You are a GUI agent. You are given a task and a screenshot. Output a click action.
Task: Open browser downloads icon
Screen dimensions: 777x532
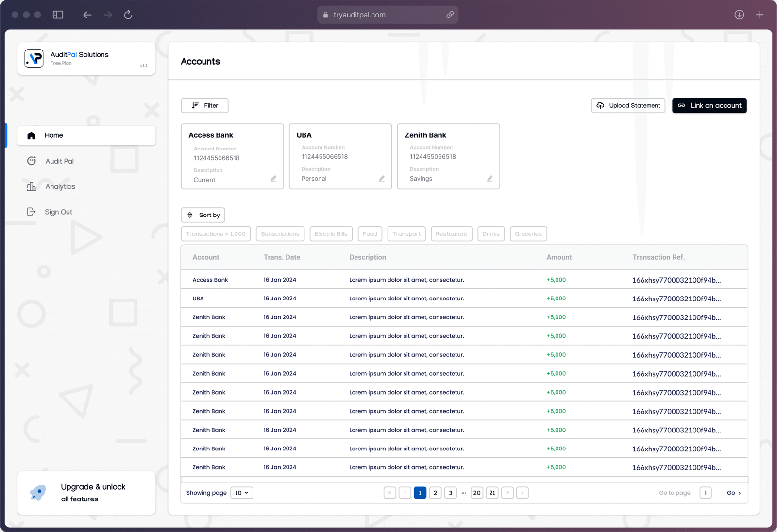(739, 15)
